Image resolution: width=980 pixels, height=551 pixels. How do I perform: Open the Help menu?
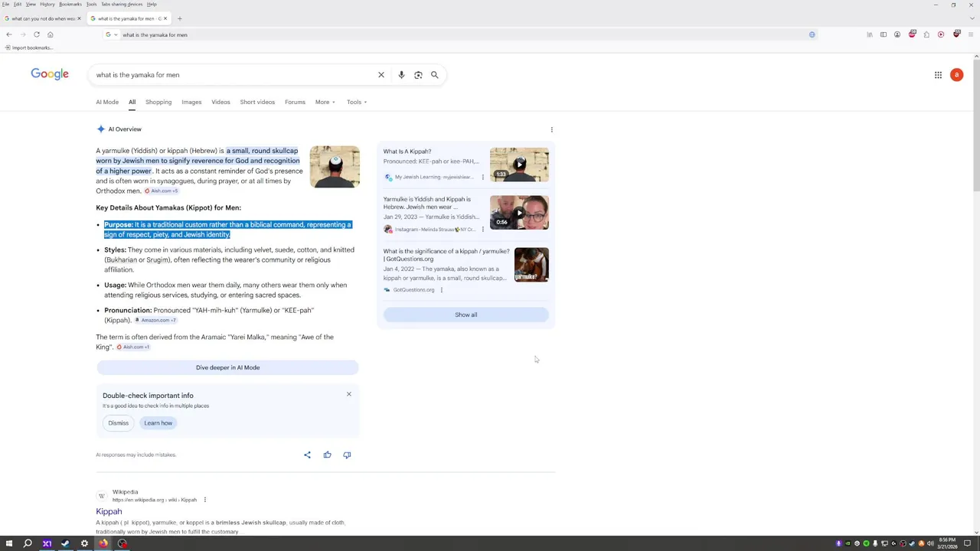click(152, 4)
